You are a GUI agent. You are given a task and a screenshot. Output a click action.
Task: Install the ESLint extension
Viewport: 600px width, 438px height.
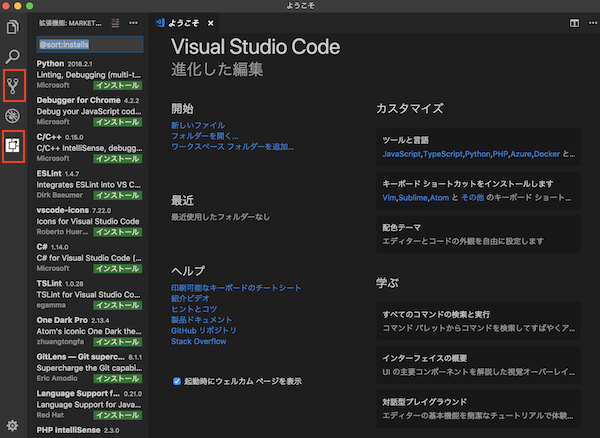[x=118, y=195]
